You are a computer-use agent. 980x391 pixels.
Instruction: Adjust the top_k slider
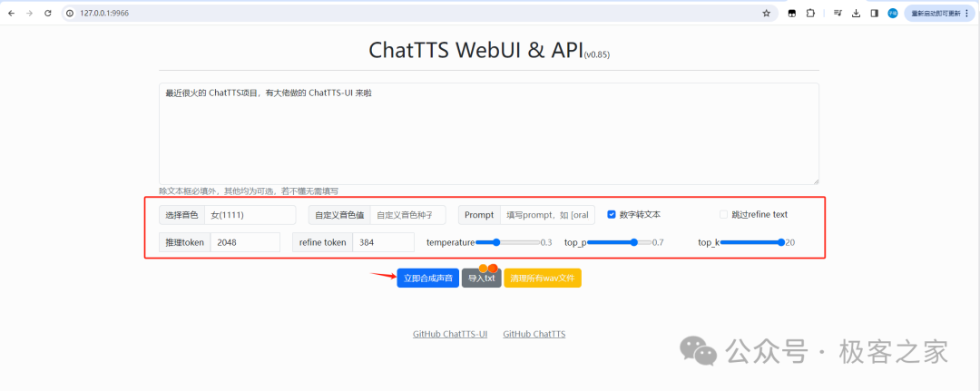(x=752, y=242)
